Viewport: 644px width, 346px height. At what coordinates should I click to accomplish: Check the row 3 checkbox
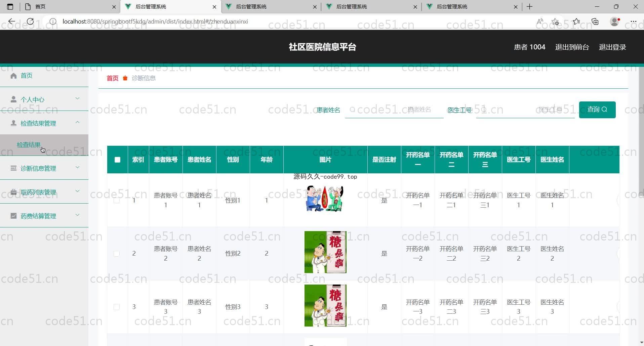(x=117, y=307)
